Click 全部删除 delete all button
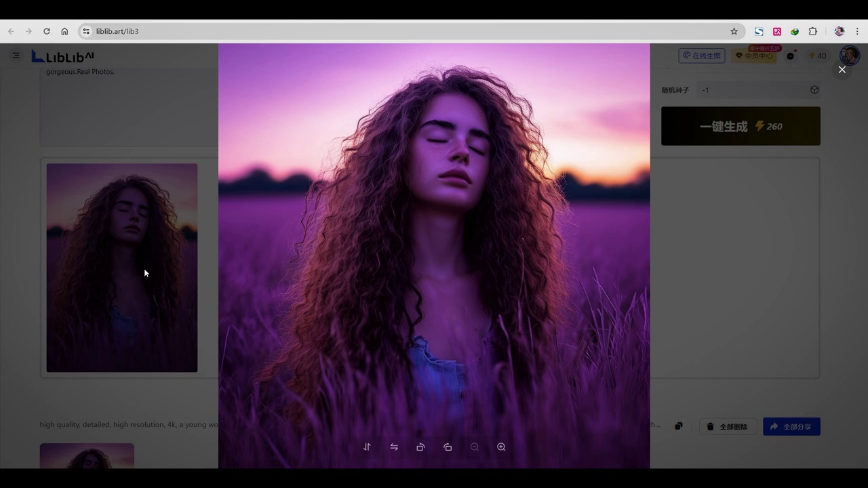 [x=728, y=426]
